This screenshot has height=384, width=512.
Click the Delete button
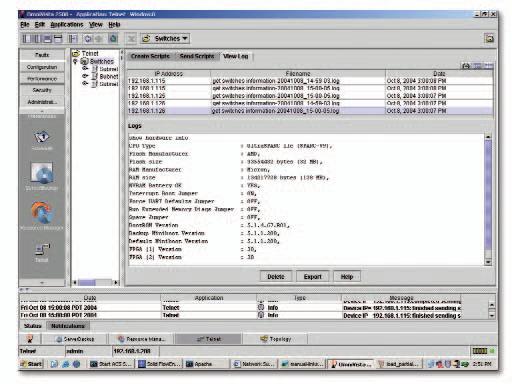(x=276, y=277)
